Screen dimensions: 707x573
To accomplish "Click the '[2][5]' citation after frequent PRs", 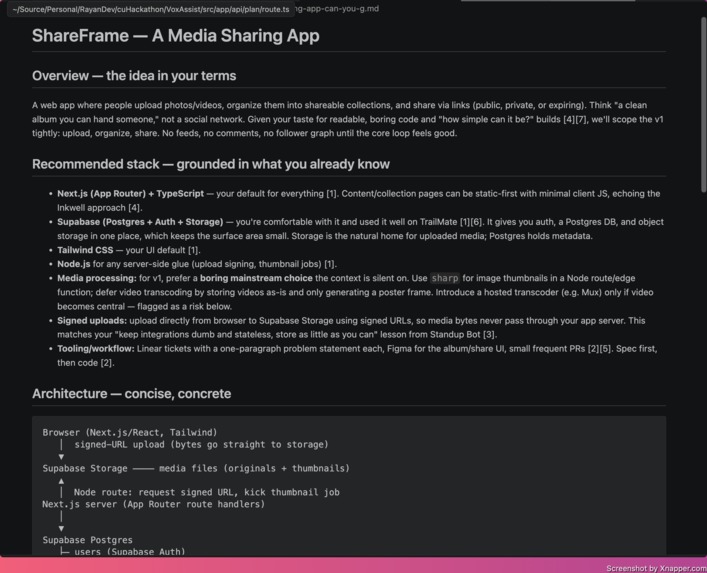I will click(x=599, y=349).
